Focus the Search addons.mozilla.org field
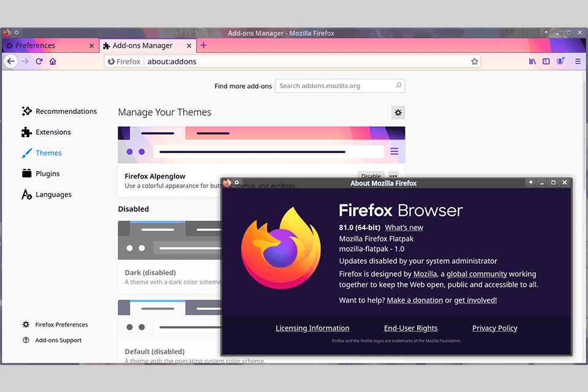This screenshot has width=588, height=392. point(340,86)
